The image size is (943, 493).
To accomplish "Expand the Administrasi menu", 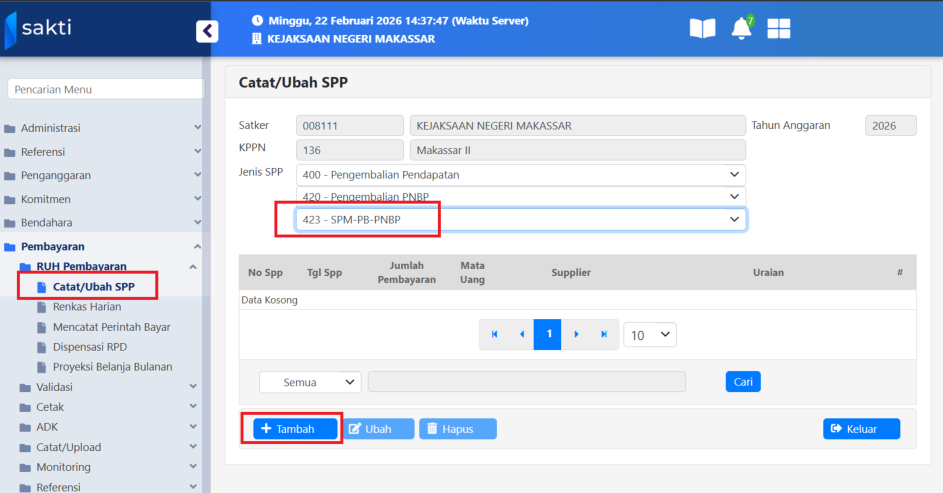I will pyautogui.click(x=100, y=128).
